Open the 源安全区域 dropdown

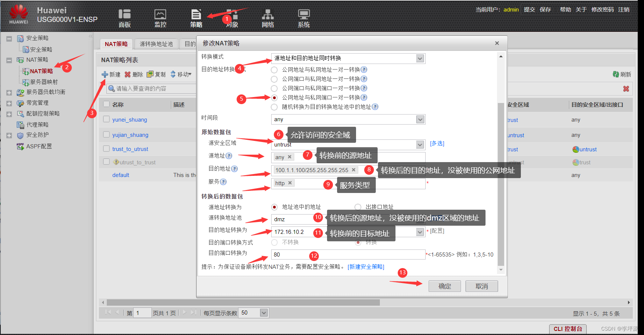420,145
